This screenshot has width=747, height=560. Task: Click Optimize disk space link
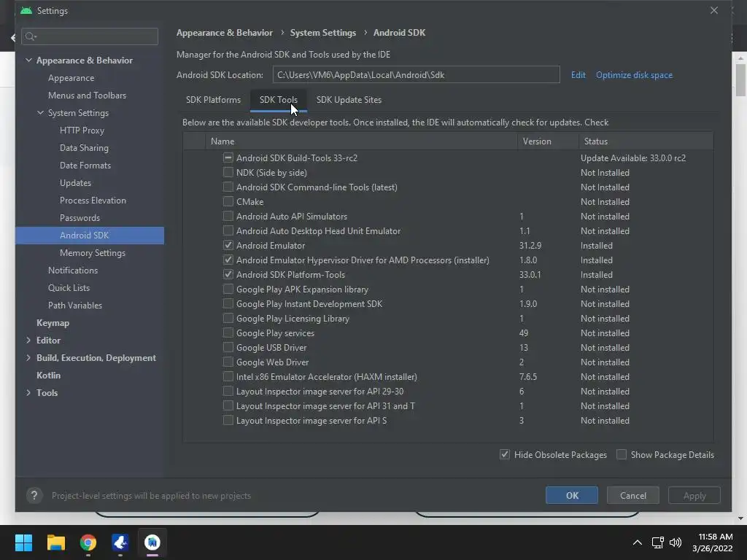(634, 75)
